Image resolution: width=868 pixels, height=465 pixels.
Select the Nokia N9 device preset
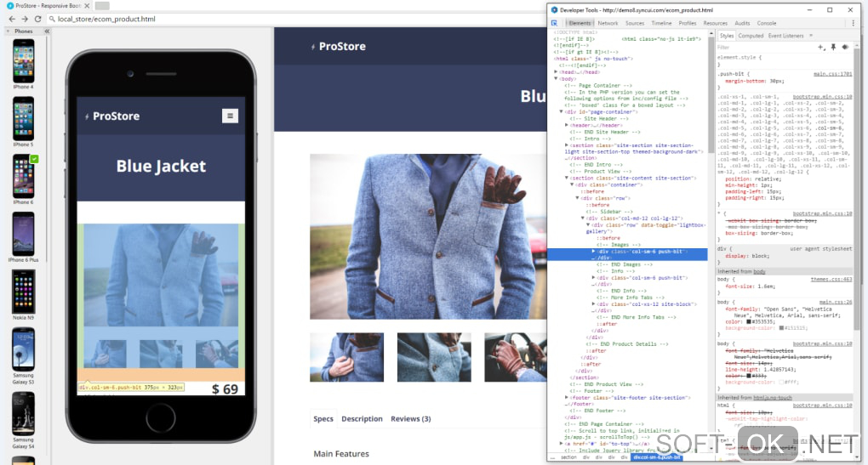point(23,295)
